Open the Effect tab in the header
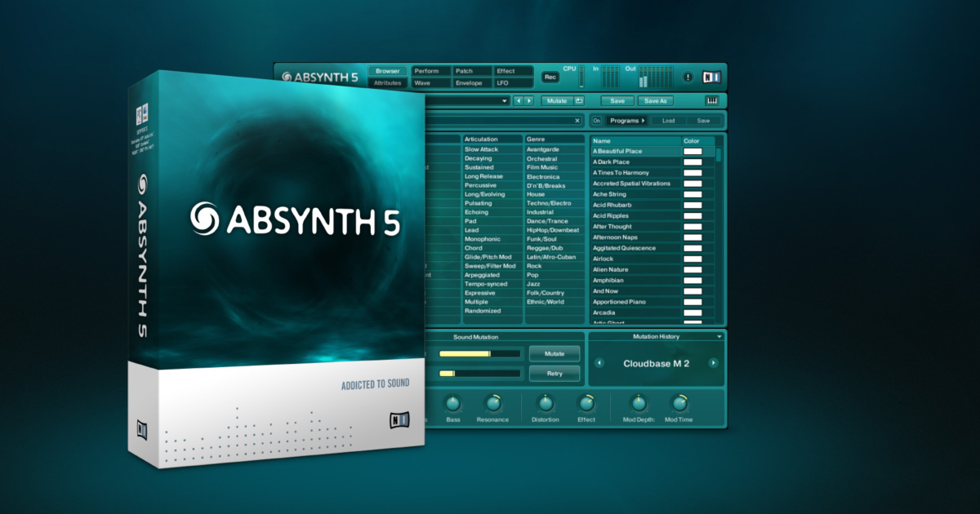 [514, 71]
